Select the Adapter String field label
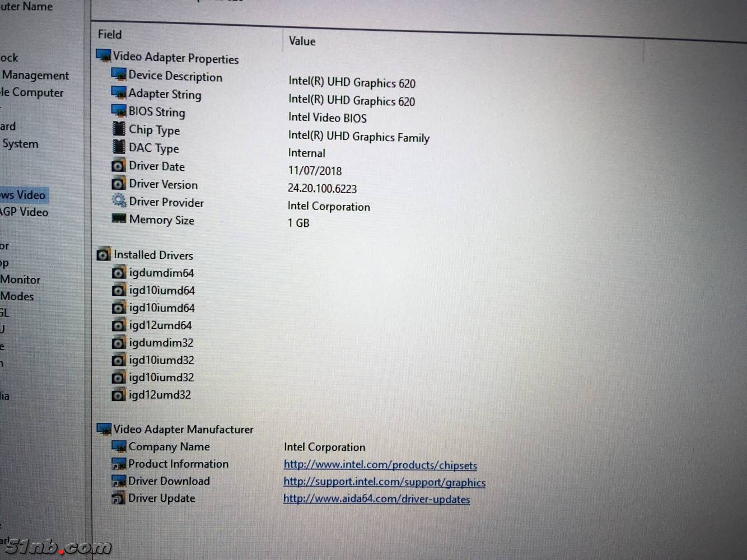 [x=165, y=94]
